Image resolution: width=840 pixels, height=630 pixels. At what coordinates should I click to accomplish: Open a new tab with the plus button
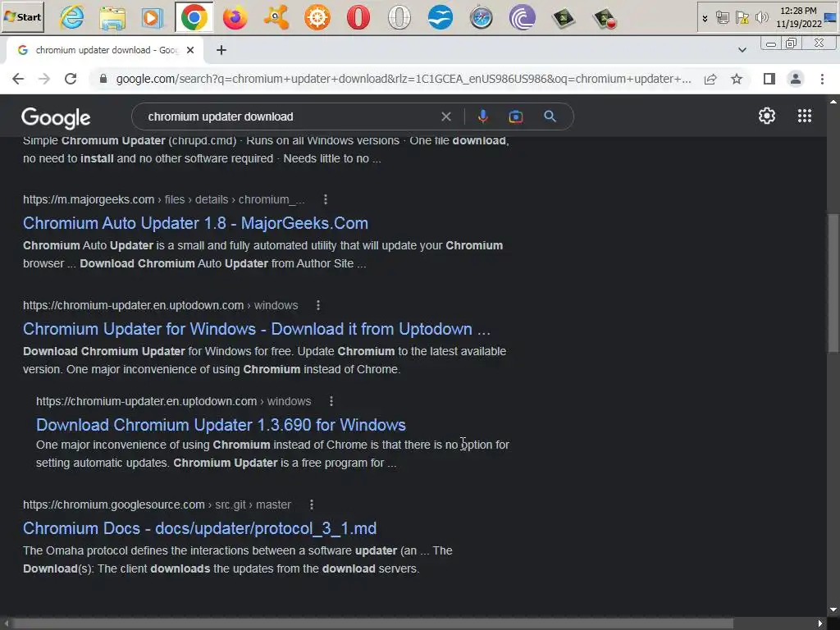click(221, 50)
